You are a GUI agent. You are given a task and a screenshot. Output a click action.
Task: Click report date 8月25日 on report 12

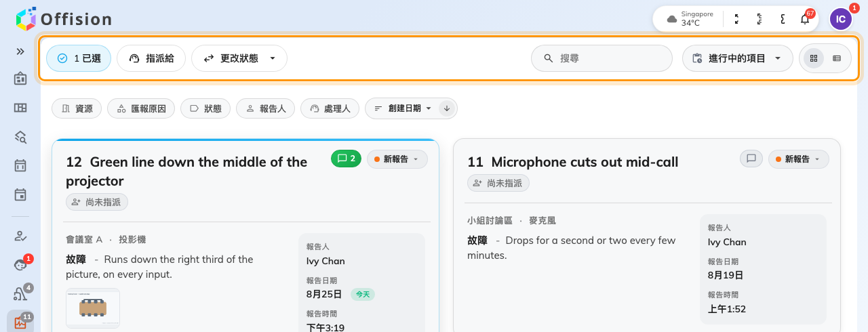click(324, 294)
